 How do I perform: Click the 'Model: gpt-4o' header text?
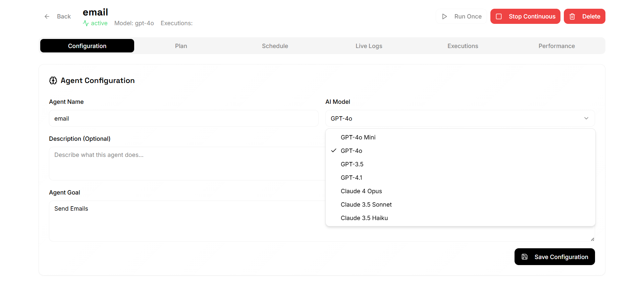coord(134,23)
